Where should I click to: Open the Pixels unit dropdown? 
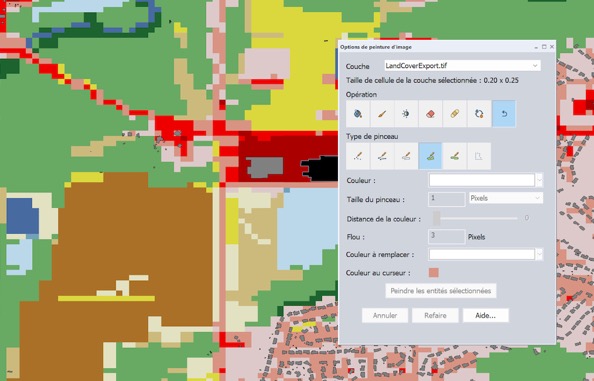(x=506, y=198)
